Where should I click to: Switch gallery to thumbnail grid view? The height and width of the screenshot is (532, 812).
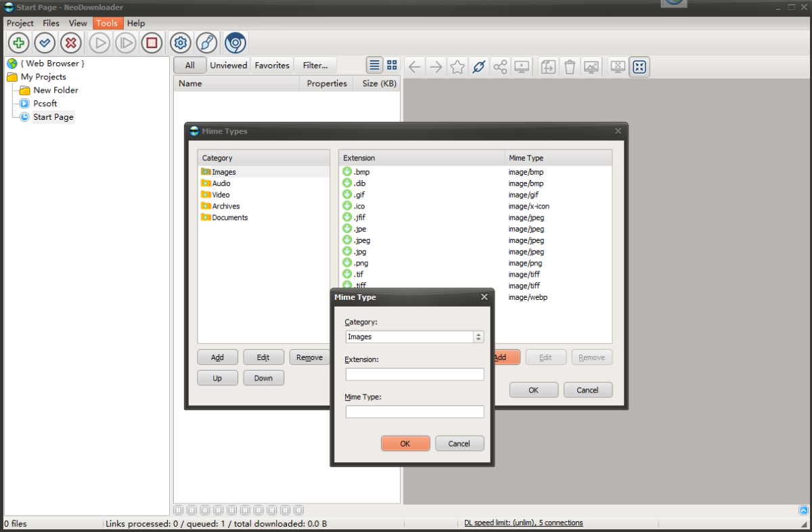coord(392,65)
